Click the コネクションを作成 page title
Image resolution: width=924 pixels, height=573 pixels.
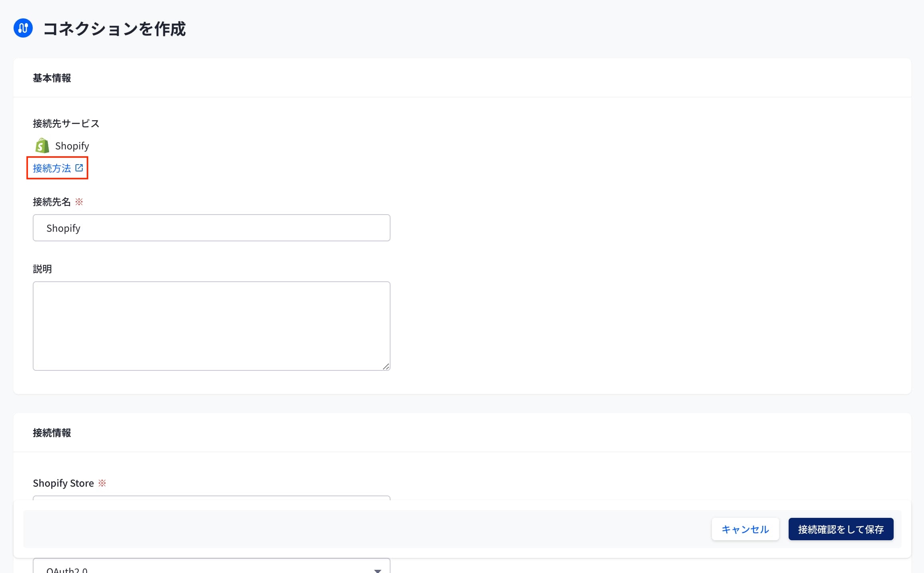coord(114,29)
